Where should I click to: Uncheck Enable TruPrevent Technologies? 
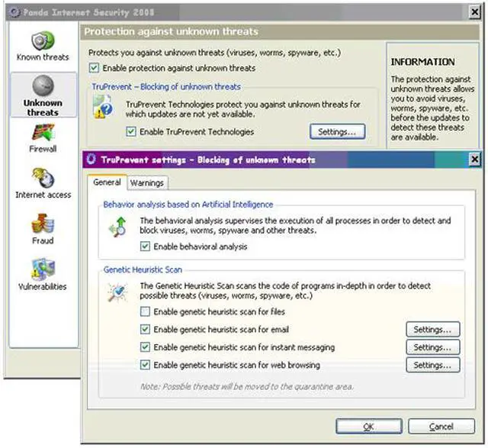pyautogui.click(x=132, y=132)
